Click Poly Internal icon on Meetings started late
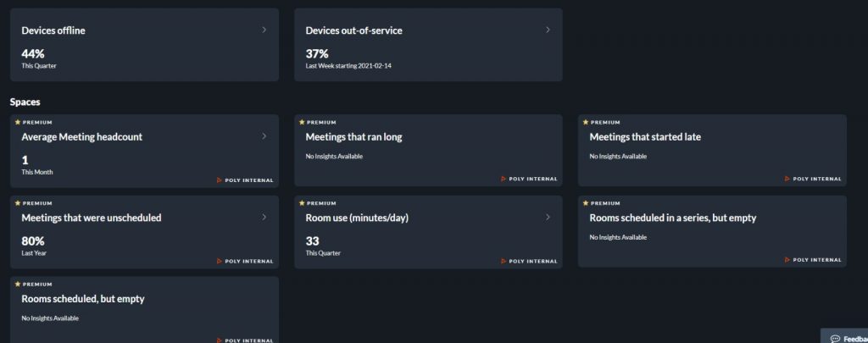Image resolution: width=868 pixels, height=343 pixels. 787,179
